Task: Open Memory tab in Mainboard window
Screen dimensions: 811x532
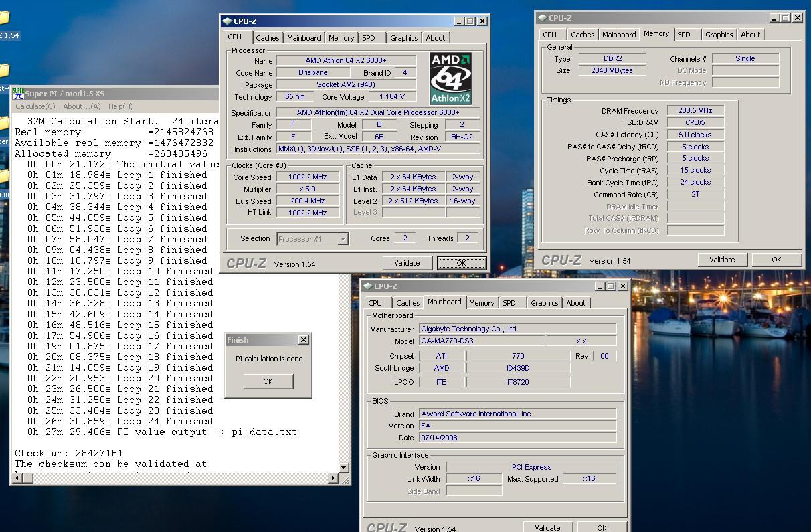Action: pyautogui.click(x=482, y=303)
